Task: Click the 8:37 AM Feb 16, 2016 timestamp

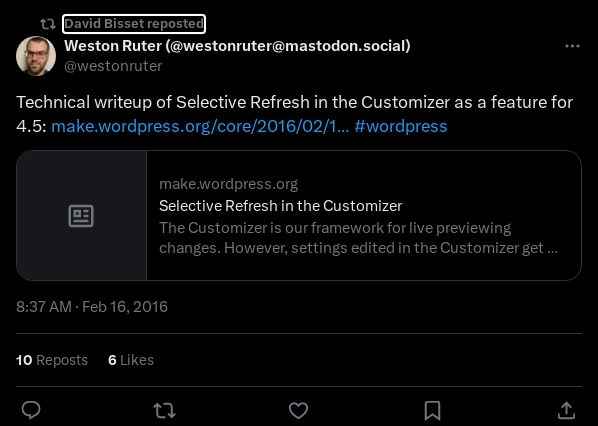Action: pyautogui.click(x=92, y=307)
